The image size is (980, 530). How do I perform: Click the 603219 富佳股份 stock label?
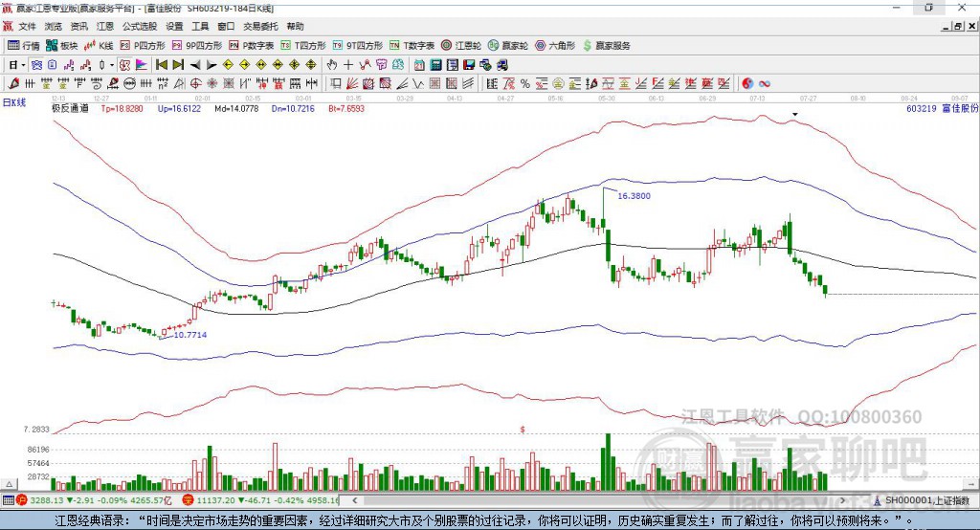(942, 108)
